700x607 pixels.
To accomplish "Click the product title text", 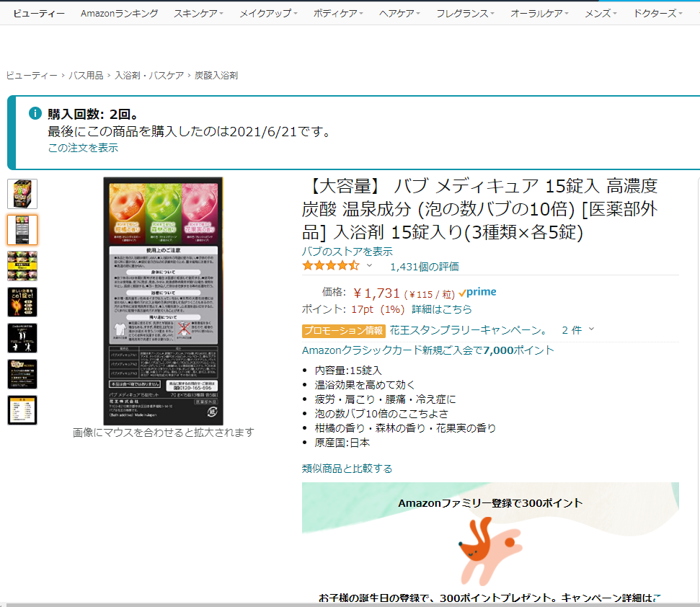I will tap(480, 209).
